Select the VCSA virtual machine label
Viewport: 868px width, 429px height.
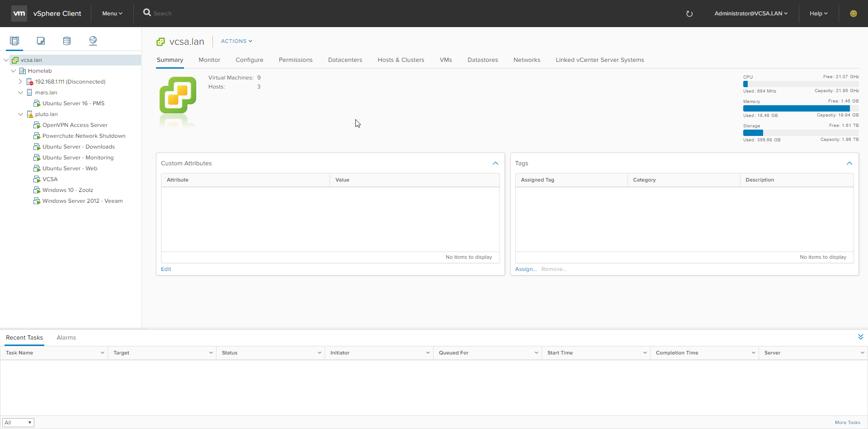[50, 179]
